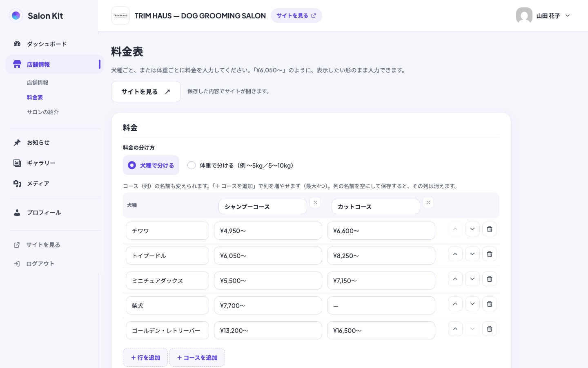The width and height of the screenshot is (588, 368).
Task: Click the ＋行を追加 button
Action: (145, 357)
